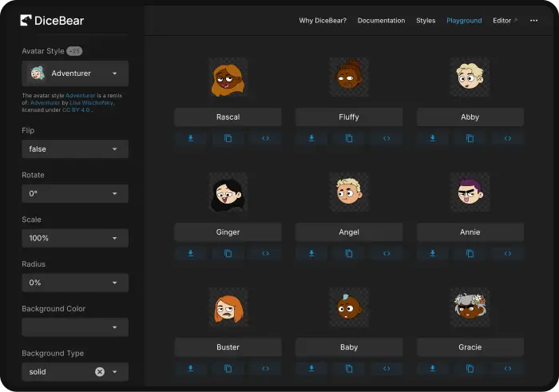Open Why DiceBear? page

(x=323, y=20)
